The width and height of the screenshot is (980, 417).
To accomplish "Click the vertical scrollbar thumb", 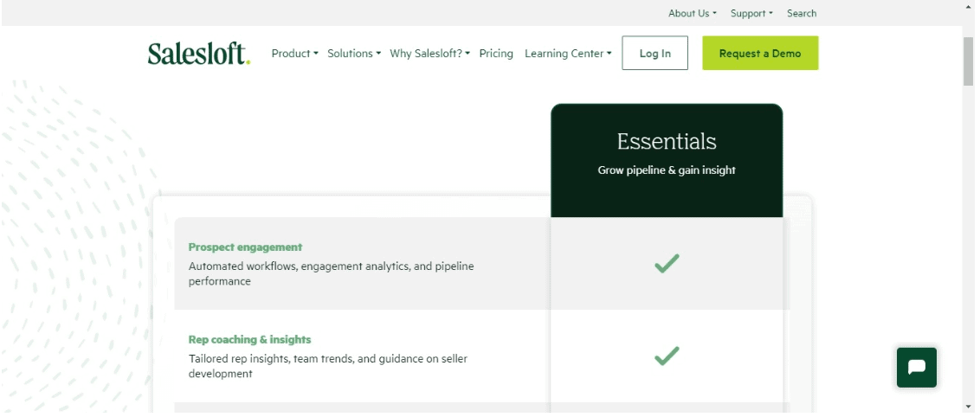I will click(968, 61).
